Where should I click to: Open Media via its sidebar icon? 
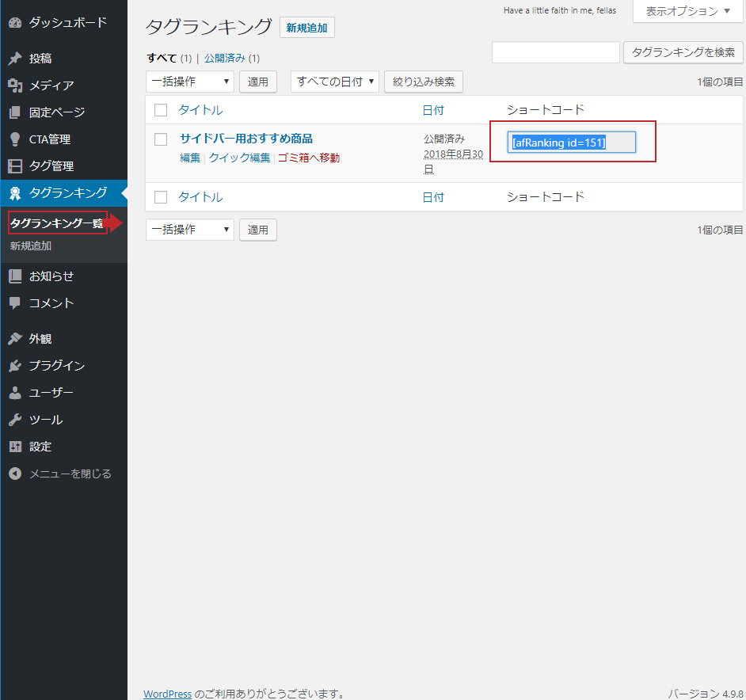tap(15, 86)
